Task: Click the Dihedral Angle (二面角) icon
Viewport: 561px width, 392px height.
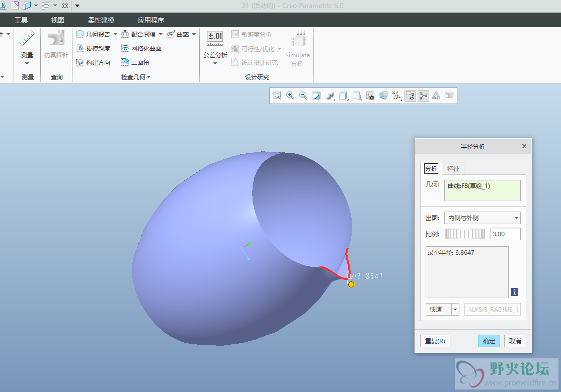Action: (125, 62)
